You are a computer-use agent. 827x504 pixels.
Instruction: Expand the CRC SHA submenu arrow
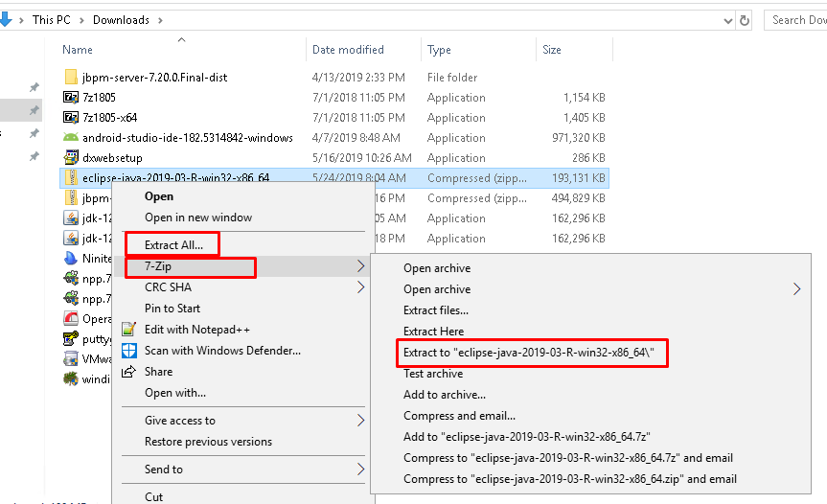(x=360, y=287)
